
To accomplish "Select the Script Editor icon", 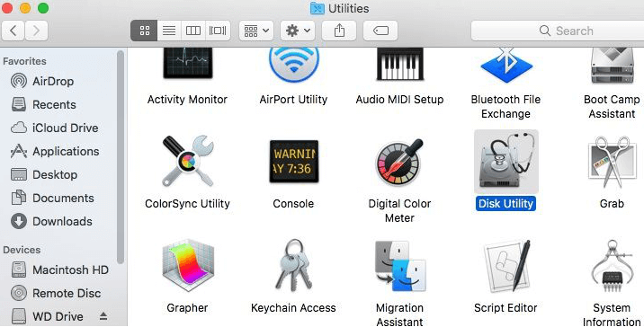I will click(x=506, y=266).
